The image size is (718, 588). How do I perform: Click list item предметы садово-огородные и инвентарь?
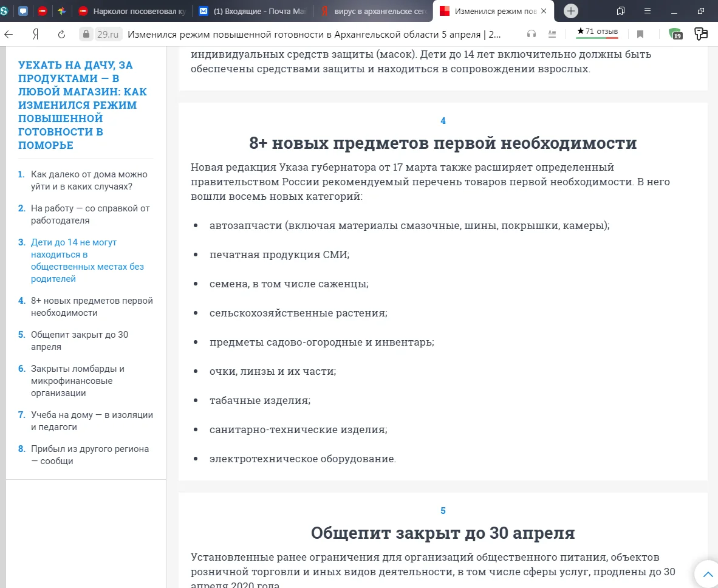(321, 342)
